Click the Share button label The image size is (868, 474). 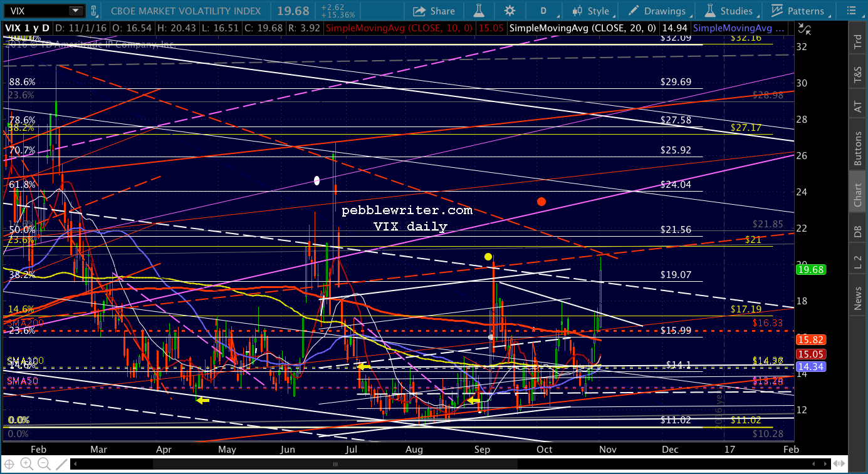(442, 11)
